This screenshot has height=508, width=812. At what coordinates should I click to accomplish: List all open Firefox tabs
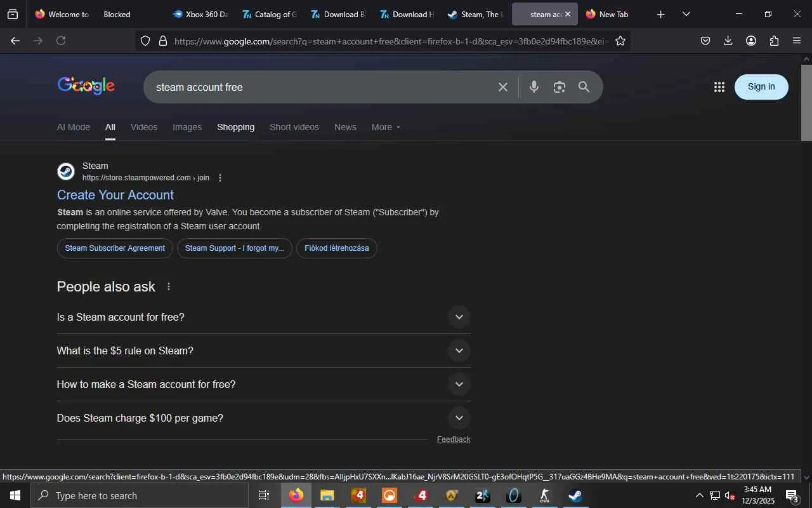[x=686, y=14]
